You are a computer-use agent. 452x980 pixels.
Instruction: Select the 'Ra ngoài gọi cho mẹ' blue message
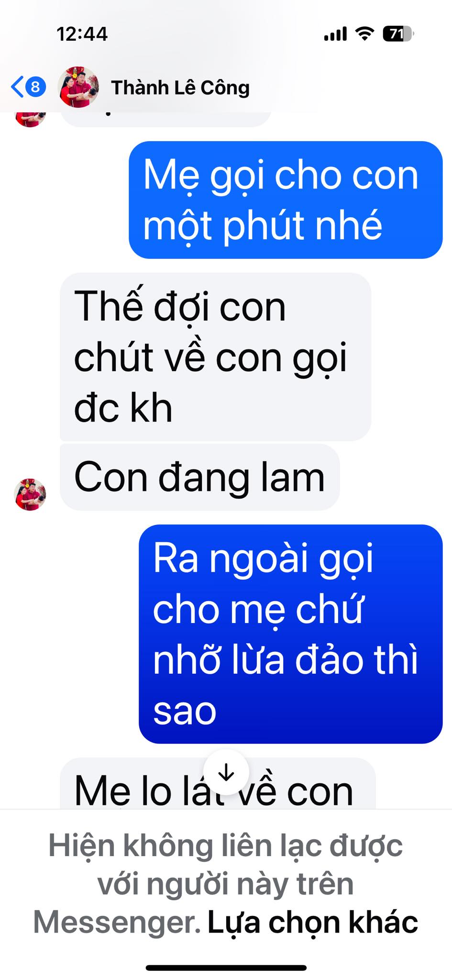click(x=290, y=634)
